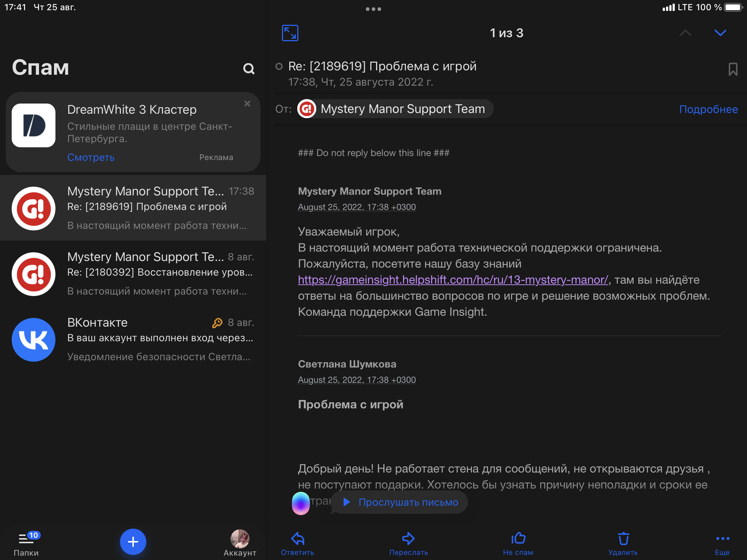Bookmark this email with flag icon
747x560 pixels.
(733, 69)
